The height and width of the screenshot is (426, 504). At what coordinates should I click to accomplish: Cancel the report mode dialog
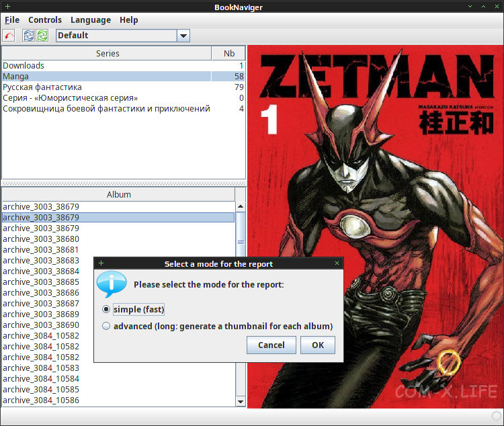(271, 345)
